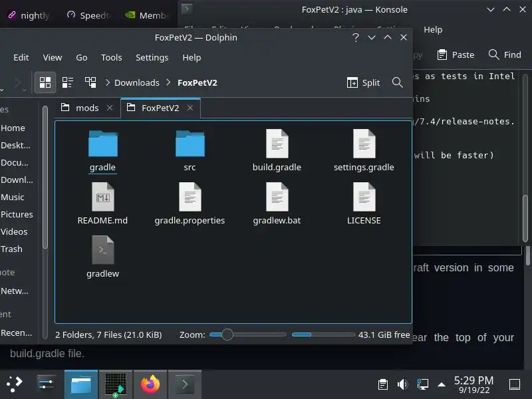Switch Dolphin to Compact view mode
The image size is (532, 399).
68,82
